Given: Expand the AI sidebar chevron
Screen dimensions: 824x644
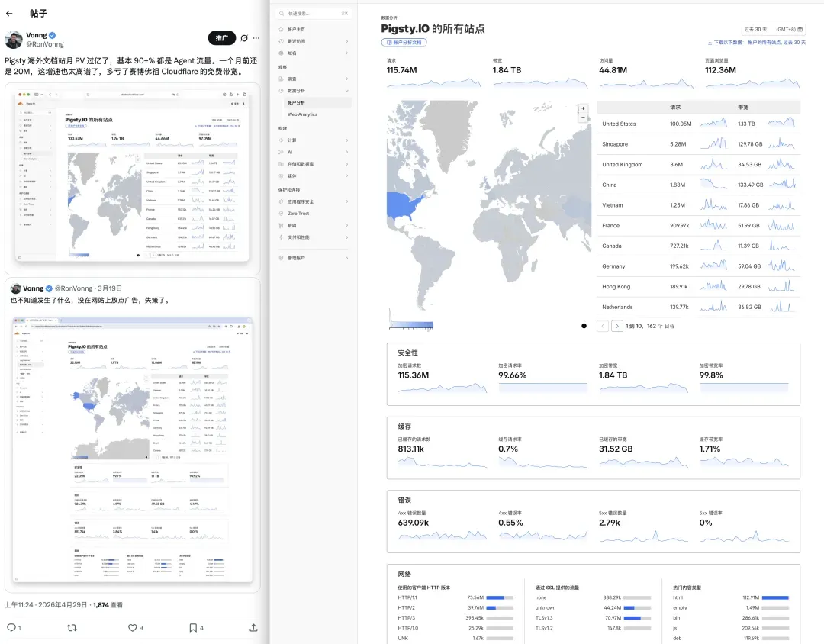Looking at the screenshot, I should 347,152.
